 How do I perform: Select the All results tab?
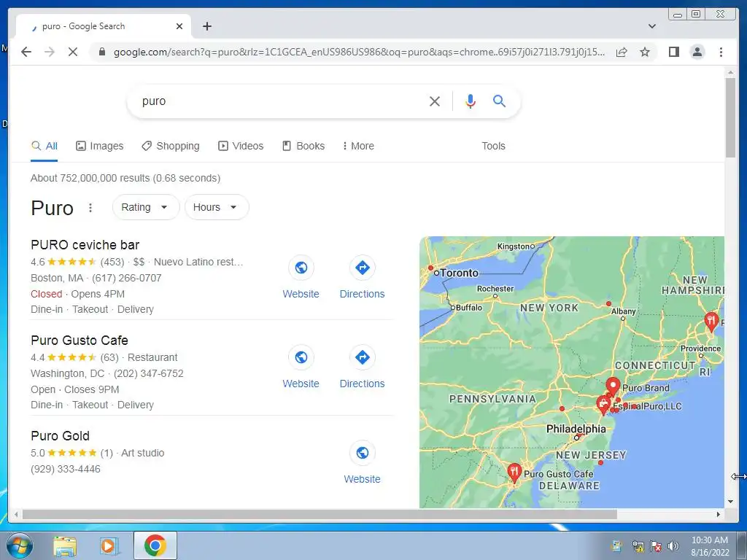coord(44,146)
